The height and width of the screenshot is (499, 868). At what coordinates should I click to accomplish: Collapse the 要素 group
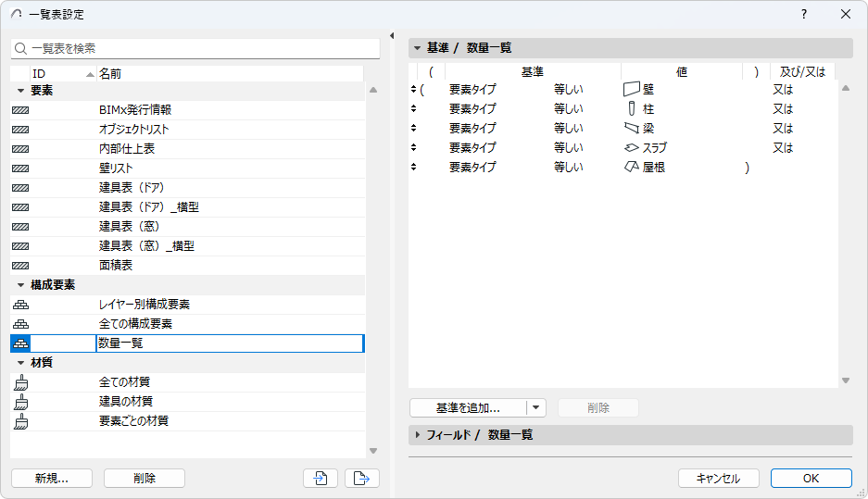point(20,90)
